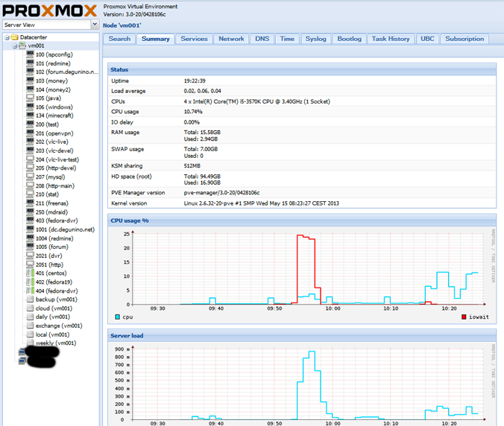Screen dimensions: 504x426
Task: Click the VM icon for 207 (mysql)
Action: pos(31,177)
